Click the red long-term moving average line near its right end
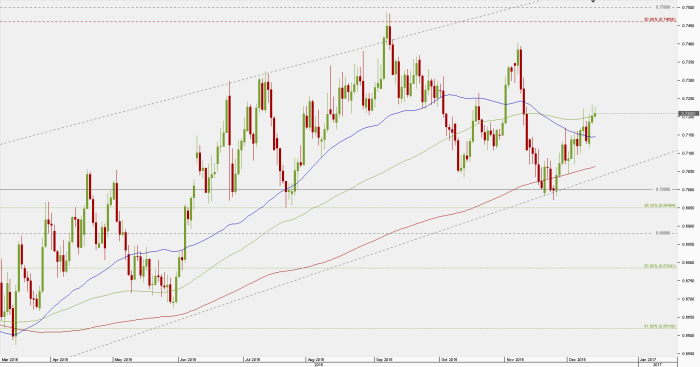Screen dimensions: 700x367 [x=592, y=167]
